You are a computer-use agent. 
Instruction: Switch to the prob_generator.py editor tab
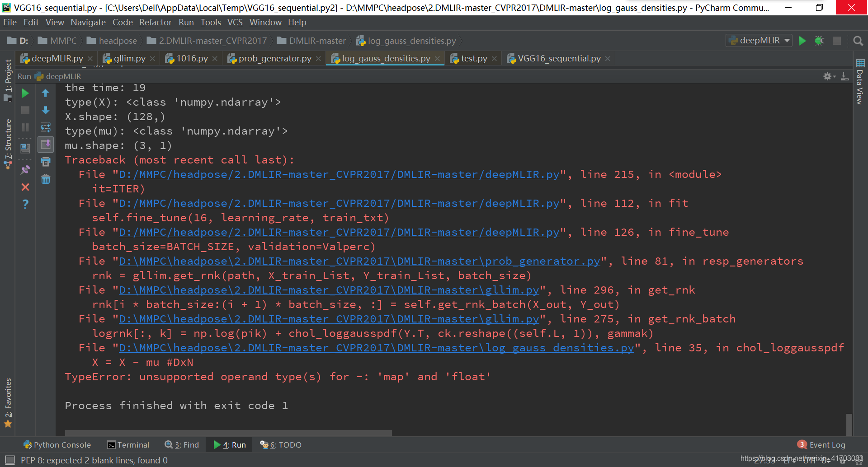[x=275, y=58]
